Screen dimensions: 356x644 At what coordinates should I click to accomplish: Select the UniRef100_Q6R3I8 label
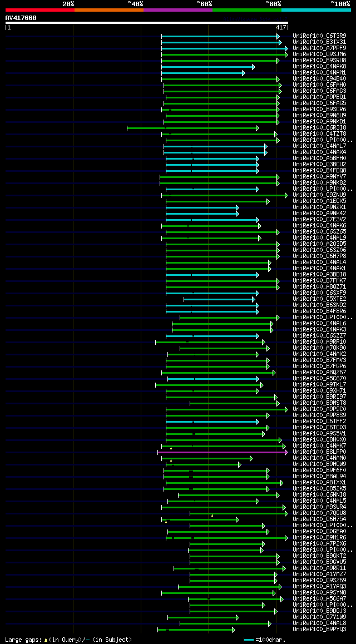[319, 128]
